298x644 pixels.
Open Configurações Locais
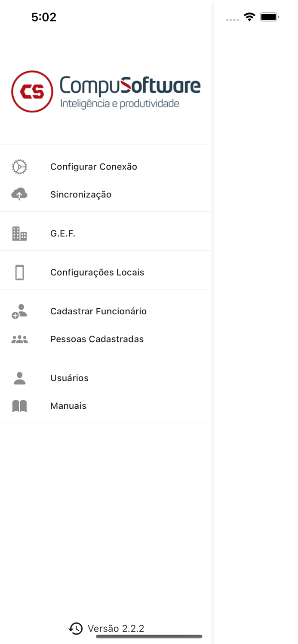97,272
